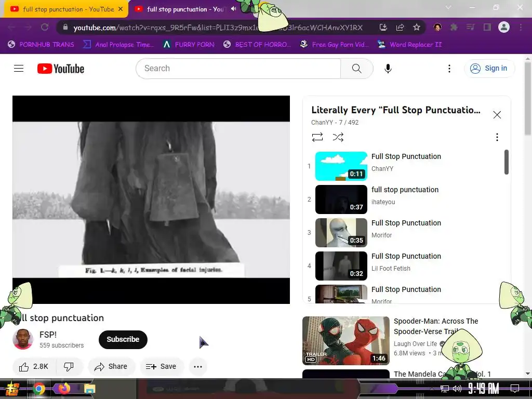Toggle shuffle playlist
Viewport: 532px width, 399px height.
tap(338, 137)
